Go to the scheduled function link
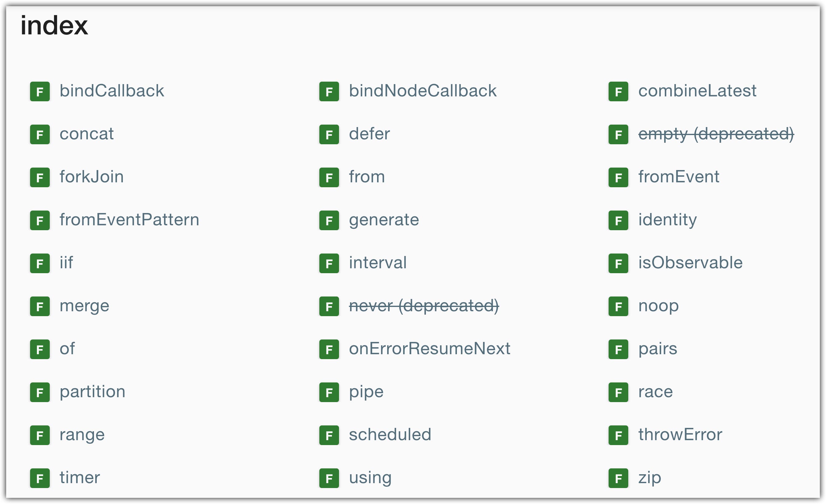 pyautogui.click(x=390, y=435)
